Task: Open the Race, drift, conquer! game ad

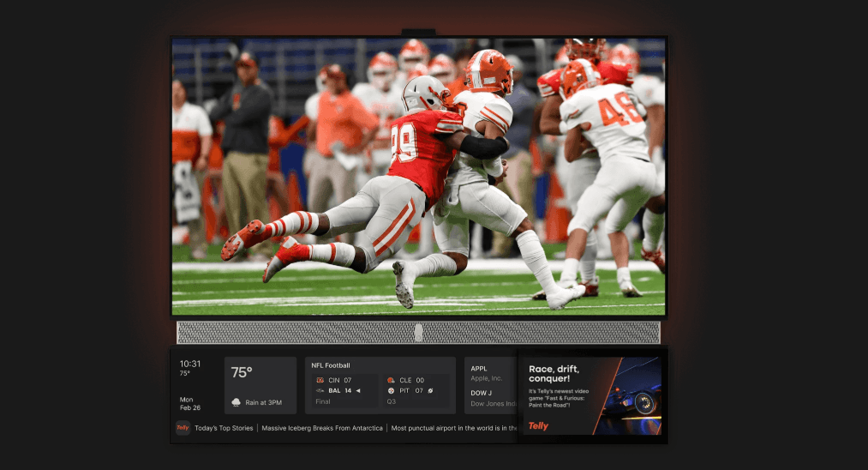Action: [592, 395]
